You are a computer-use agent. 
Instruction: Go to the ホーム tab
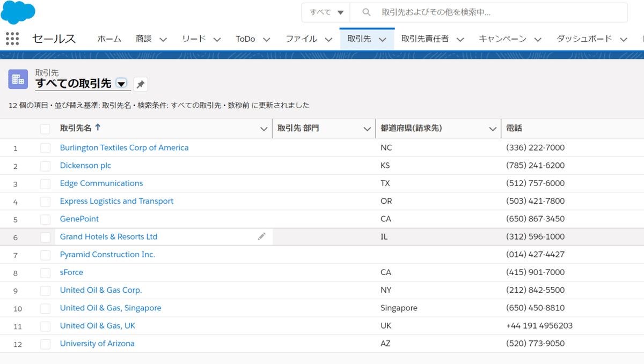pos(109,39)
